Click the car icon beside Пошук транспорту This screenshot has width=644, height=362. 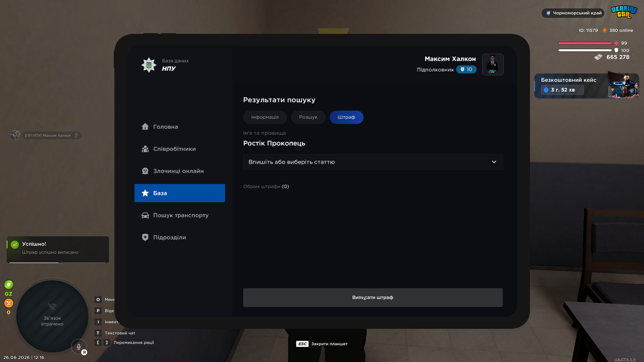[x=145, y=215]
